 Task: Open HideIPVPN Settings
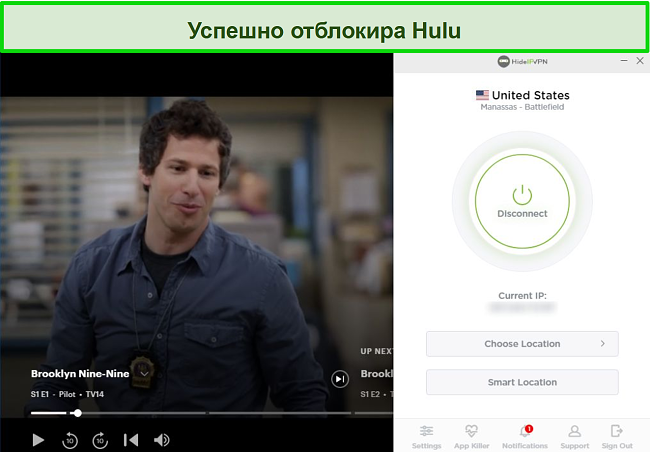426,437
